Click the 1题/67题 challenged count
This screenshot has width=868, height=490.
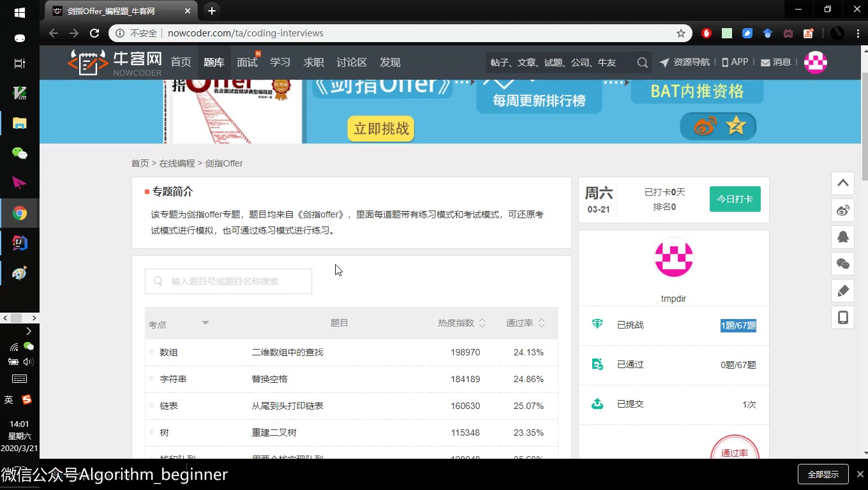pyautogui.click(x=738, y=325)
